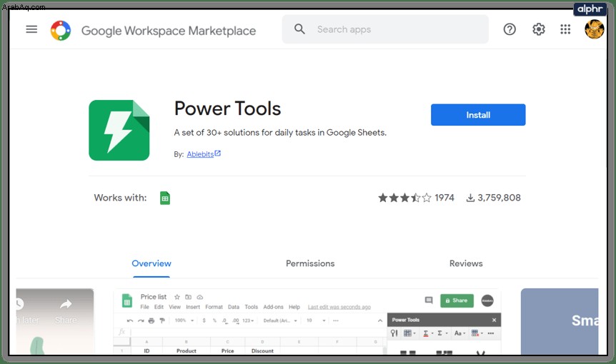Image resolution: width=616 pixels, height=364 pixels.
Task: Open the font size 10 dropdown
Action: pyautogui.click(x=317, y=320)
